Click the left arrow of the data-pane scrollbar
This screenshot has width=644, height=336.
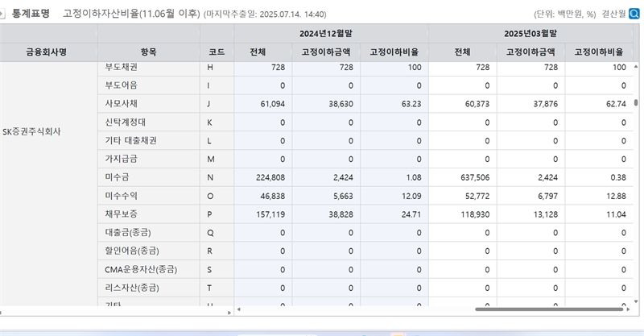pyautogui.click(x=238, y=309)
